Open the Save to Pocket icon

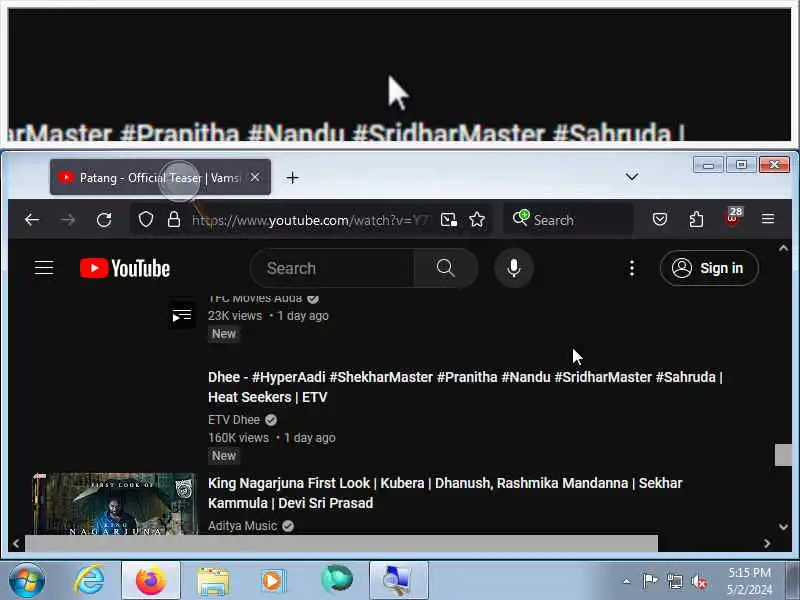[660, 220]
